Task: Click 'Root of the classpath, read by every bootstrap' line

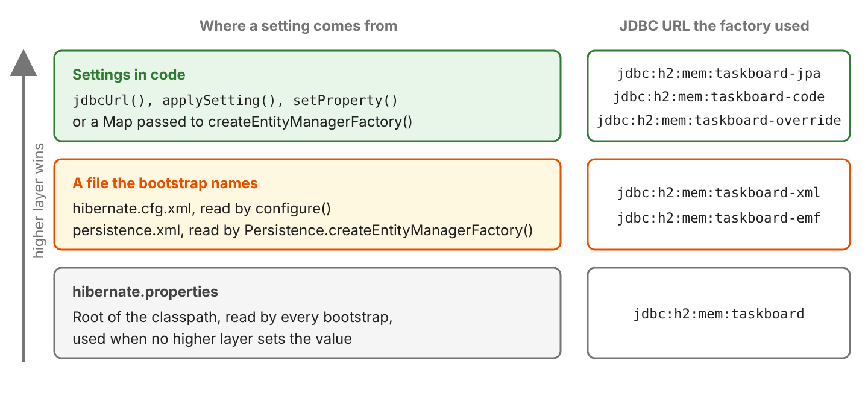Action: (233, 317)
